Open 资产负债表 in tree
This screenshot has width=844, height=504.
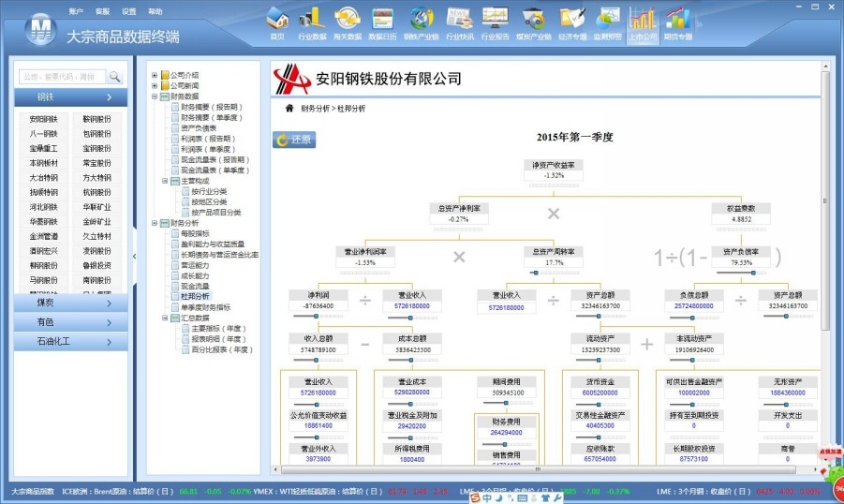[199, 128]
